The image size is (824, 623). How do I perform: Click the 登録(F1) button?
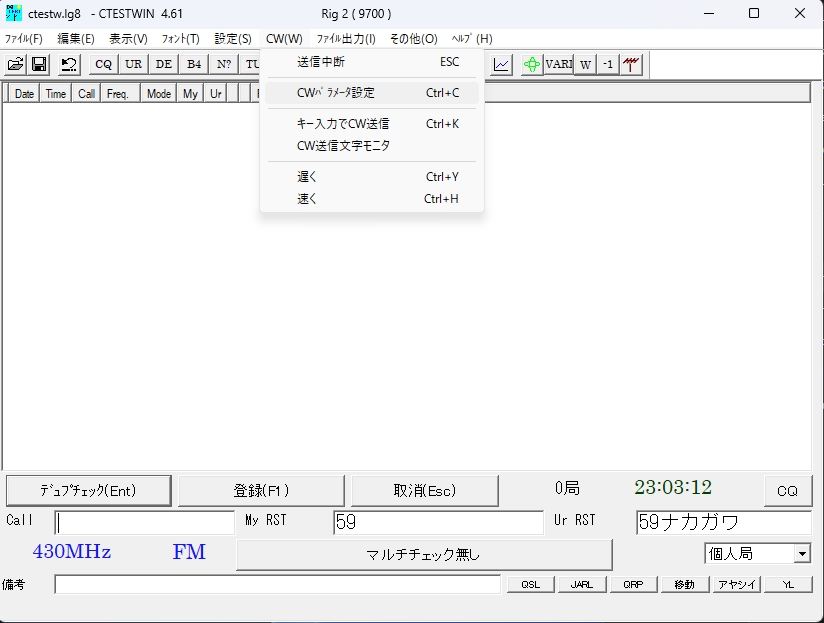click(x=261, y=491)
